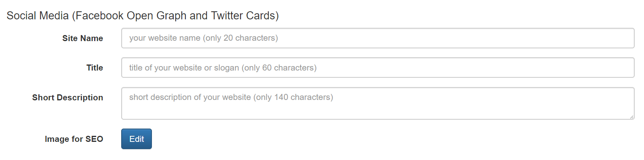Select the Short Description label
The height and width of the screenshot is (160, 644).
click(x=67, y=98)
